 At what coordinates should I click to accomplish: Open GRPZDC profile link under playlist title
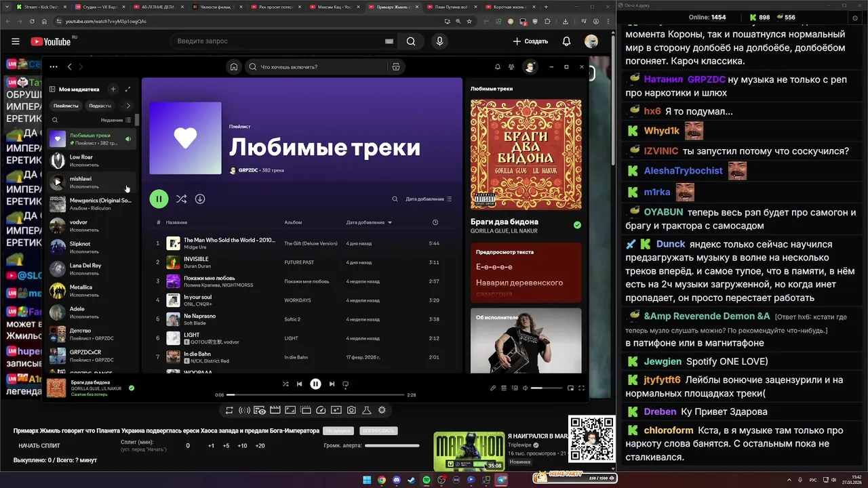tap(248, 170)
